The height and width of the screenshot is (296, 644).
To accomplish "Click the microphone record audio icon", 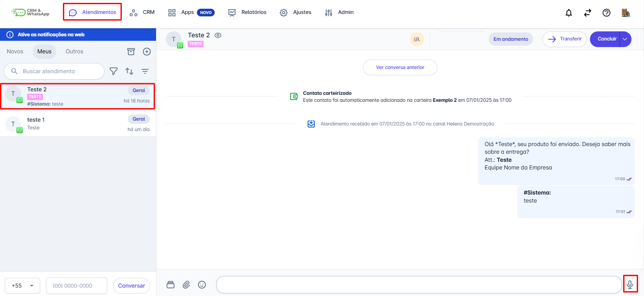I will tap(630, 284).
